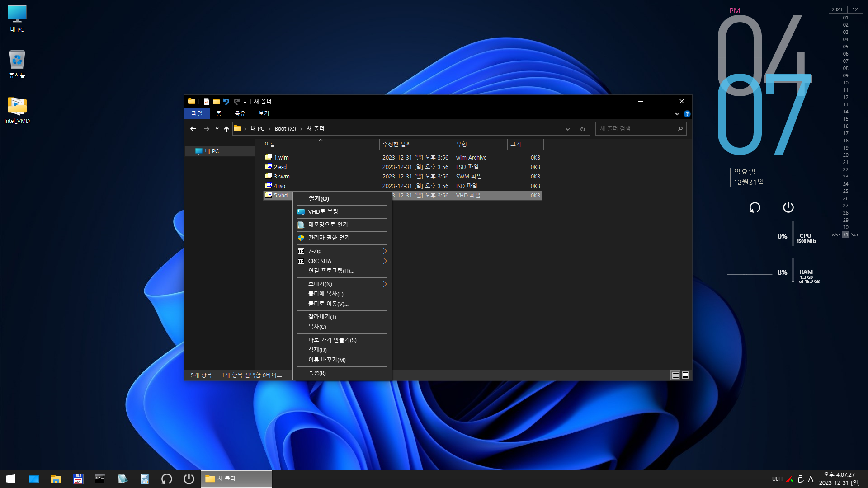Image resolution: width=868 pixels, height=488 pixels.
Task: Expand the 7-Zip submenu
Action: pyautogui.click(x=342, y=251)
